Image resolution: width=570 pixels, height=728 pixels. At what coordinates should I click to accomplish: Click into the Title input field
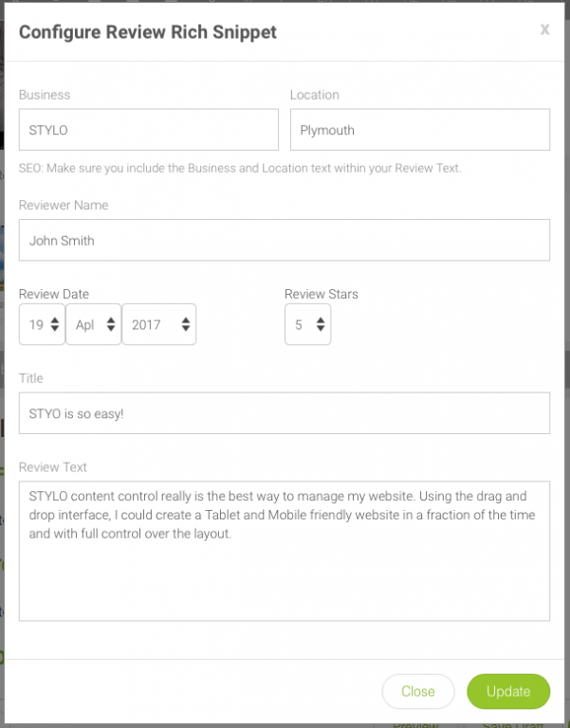tap(284, 413)
